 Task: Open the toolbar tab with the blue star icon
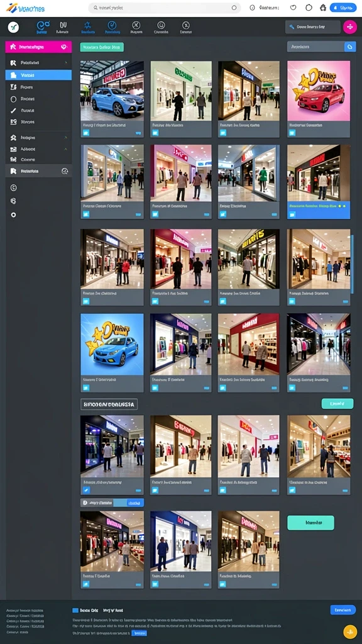[88, 27]
